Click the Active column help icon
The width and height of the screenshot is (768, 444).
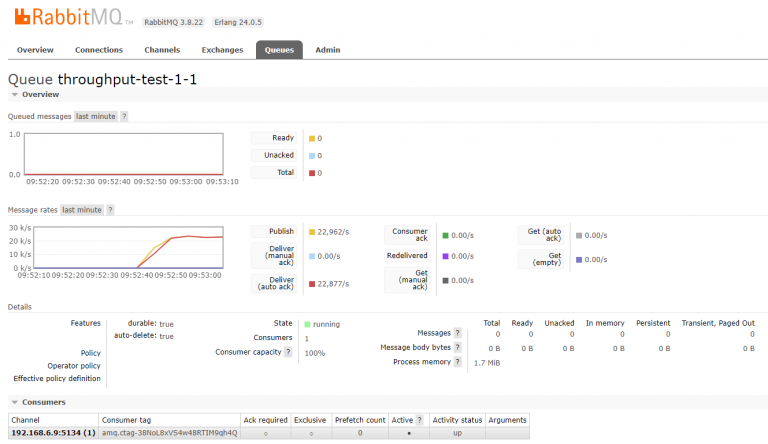click(420, 420)
